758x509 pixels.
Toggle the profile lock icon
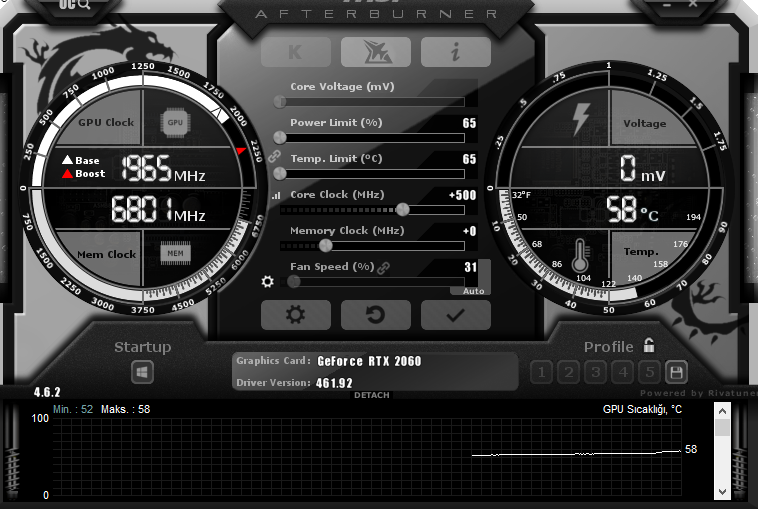649,345
